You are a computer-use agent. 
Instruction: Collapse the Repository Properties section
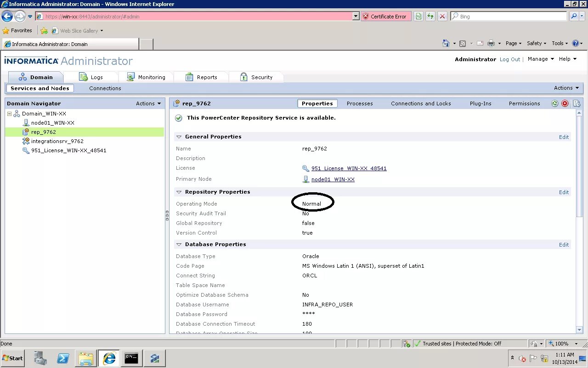[x=179, y=192]
